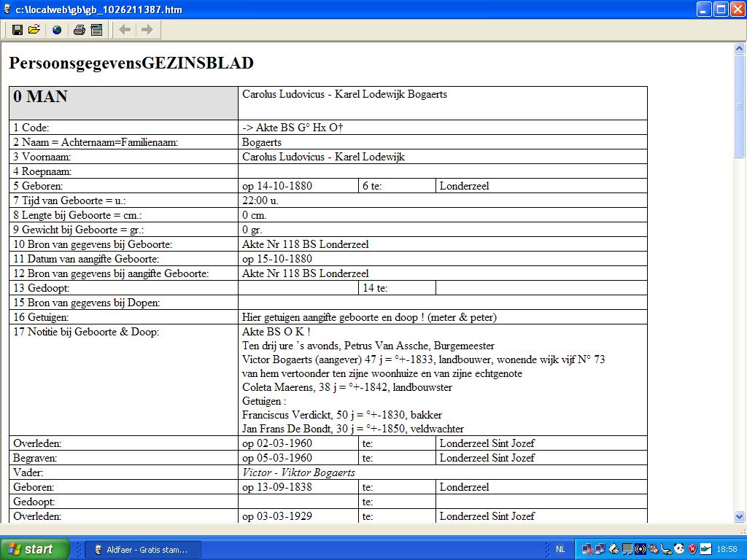Click the Safely Remove Hardware tray icon
Viewport: 747px width, 560px height.
(666, 550)
